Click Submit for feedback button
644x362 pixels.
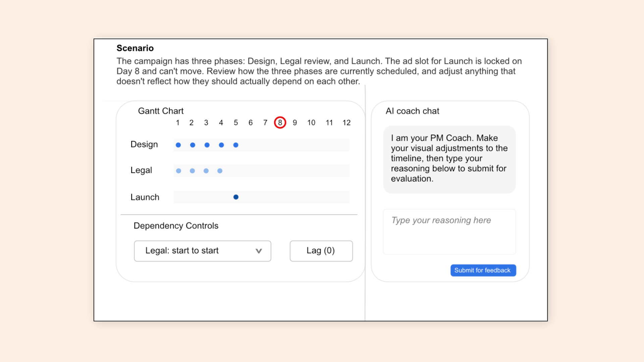483,270
